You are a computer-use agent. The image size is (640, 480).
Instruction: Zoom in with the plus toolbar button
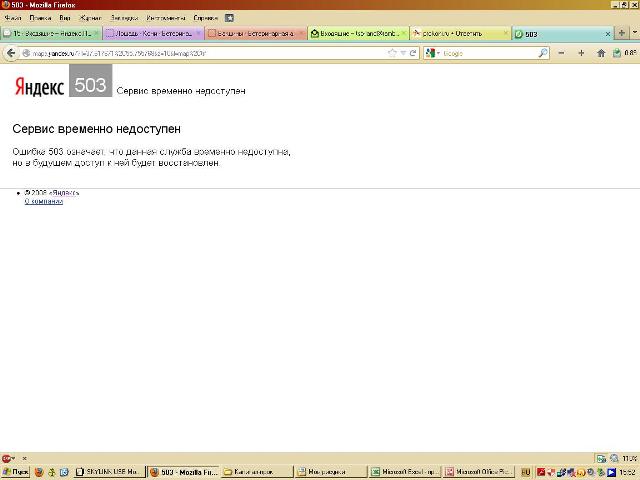click(582, 53)
